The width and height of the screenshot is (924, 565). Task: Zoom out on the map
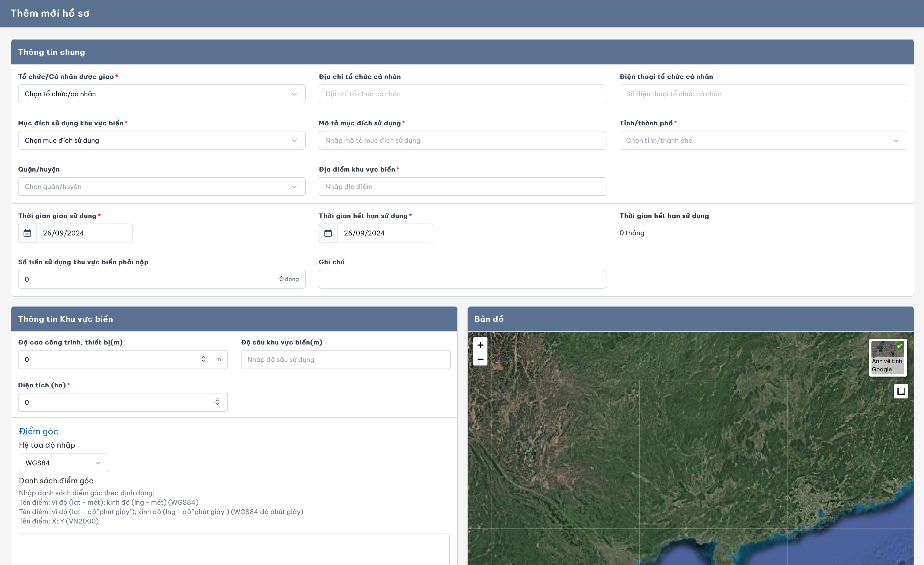[480, 359]
